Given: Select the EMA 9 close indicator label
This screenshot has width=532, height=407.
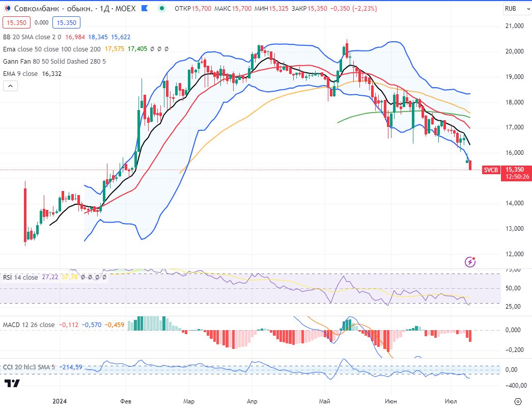Looking at the screenshot, I should point(20,74).
